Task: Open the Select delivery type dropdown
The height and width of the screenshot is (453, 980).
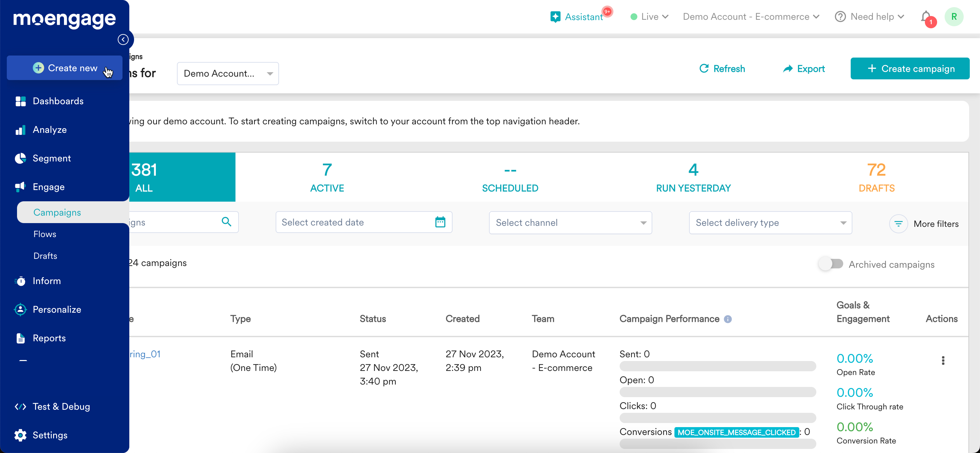Action: tap(770, 222)
